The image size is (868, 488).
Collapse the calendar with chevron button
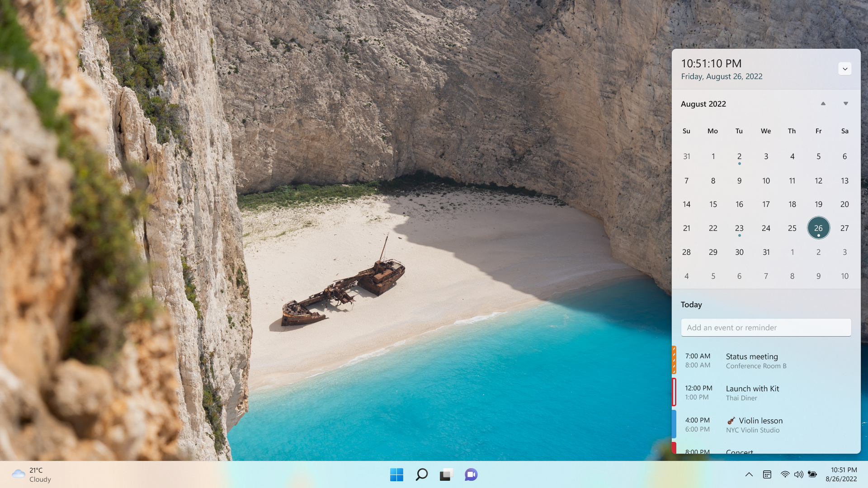pos(844,69)
